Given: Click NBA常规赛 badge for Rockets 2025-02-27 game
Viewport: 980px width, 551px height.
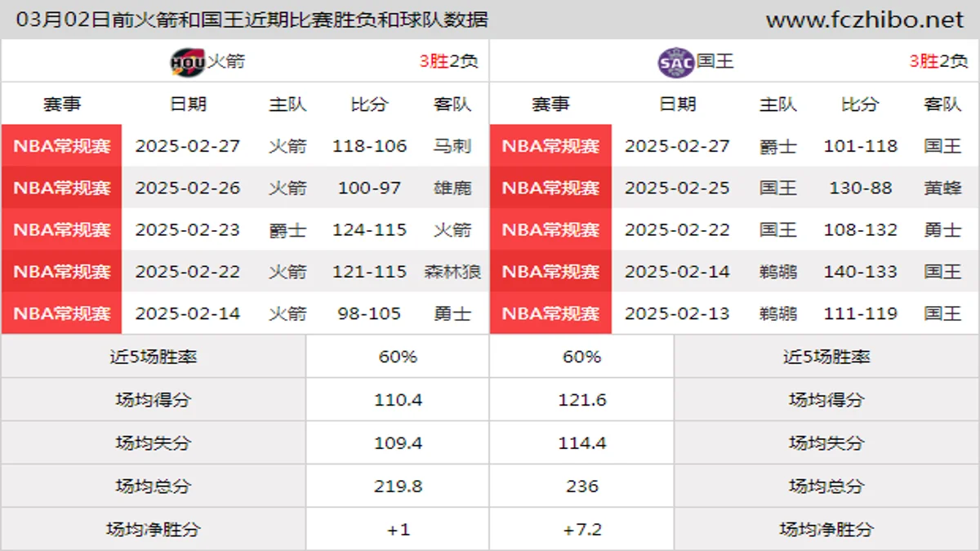Looking at the screenshot, I should [61, 146].
